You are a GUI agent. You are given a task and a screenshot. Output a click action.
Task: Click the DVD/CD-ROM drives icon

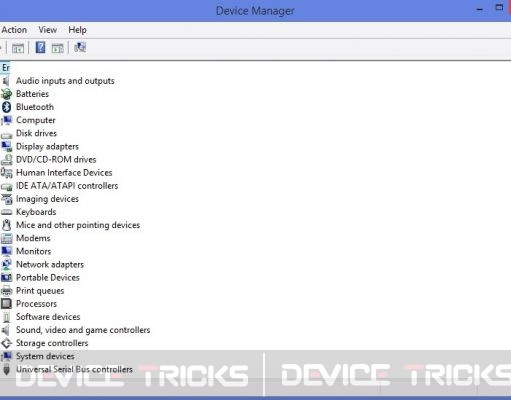pyautogui.click(x=6, y=160)
